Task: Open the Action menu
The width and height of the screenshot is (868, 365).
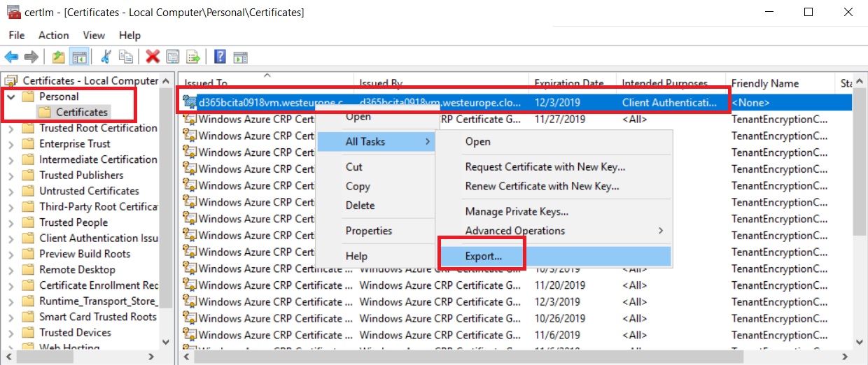Action: tap(54, 35)
